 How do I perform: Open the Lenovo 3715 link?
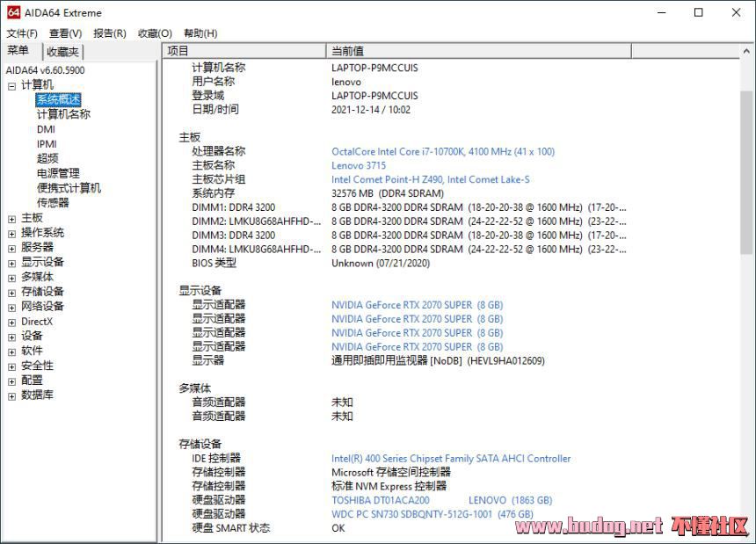(359, 166)
